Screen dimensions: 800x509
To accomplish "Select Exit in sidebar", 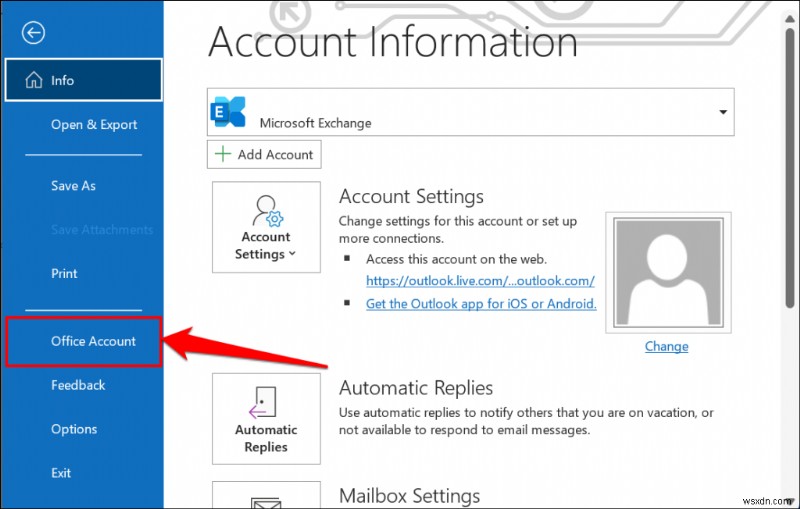I will coord(61,473).
